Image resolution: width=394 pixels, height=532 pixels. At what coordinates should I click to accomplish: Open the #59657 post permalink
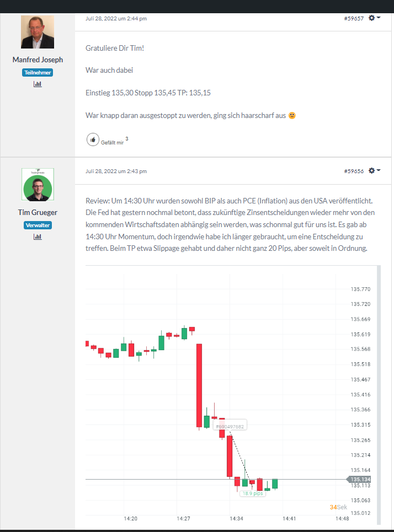[353, 19]
